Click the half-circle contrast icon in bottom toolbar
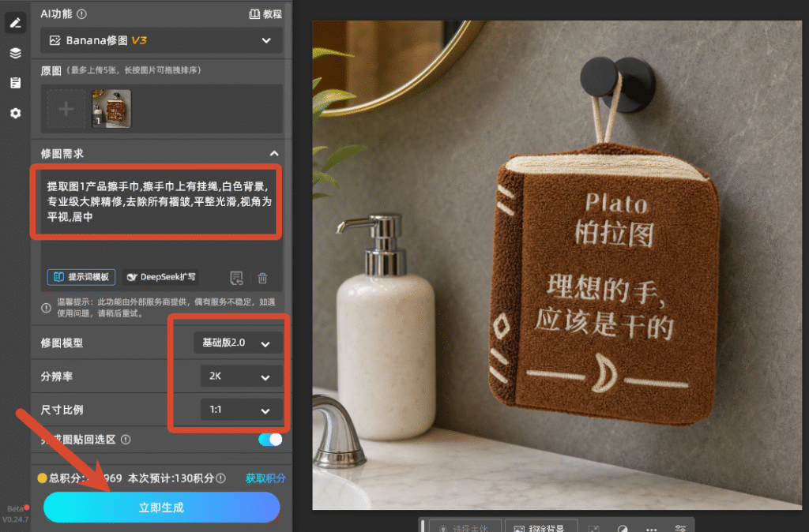Image resolution: width=809 pixels, height=532 pixels. pos(623,529)
